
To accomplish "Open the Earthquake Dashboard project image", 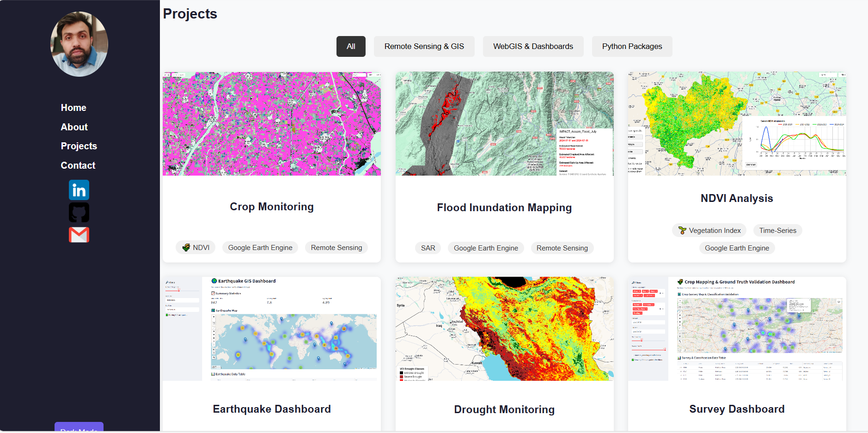I will (x=271, y=329).
